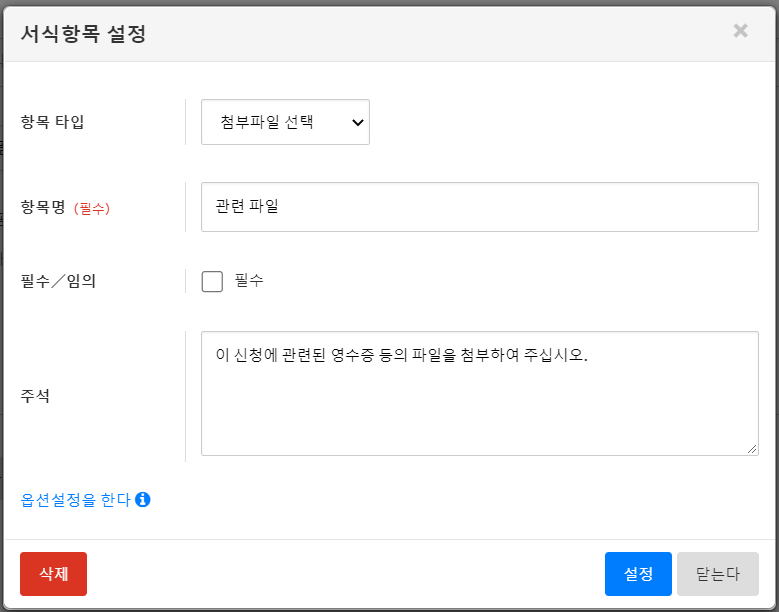Open the 옵션설정을 한다 link
The image size is (779, 612).
pyautogui.click(x=76, y=500)
